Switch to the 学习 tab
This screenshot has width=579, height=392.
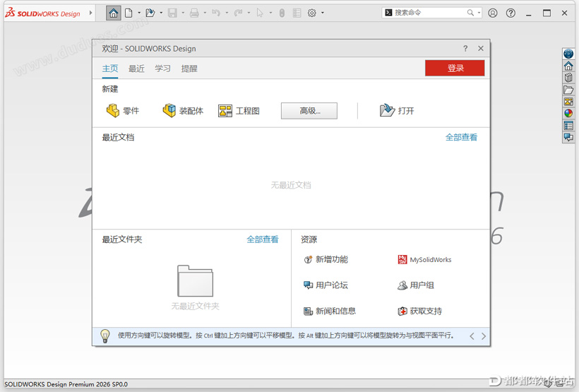[162, 69]
